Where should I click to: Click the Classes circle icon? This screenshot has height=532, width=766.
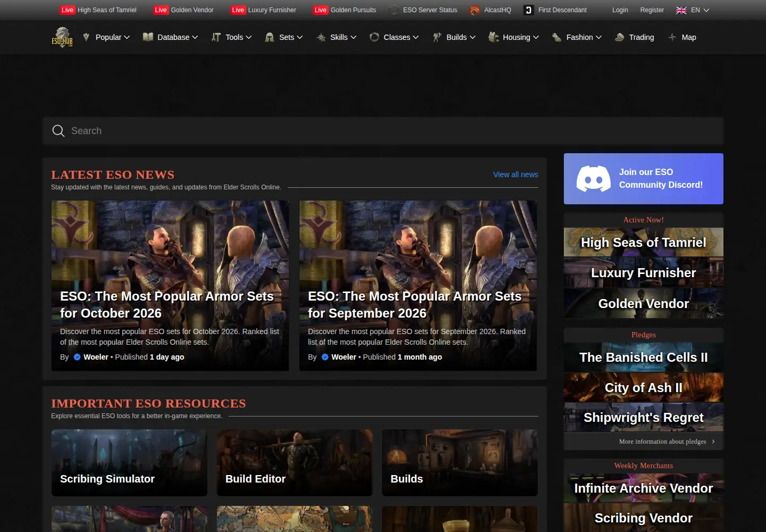pos(374,37)
